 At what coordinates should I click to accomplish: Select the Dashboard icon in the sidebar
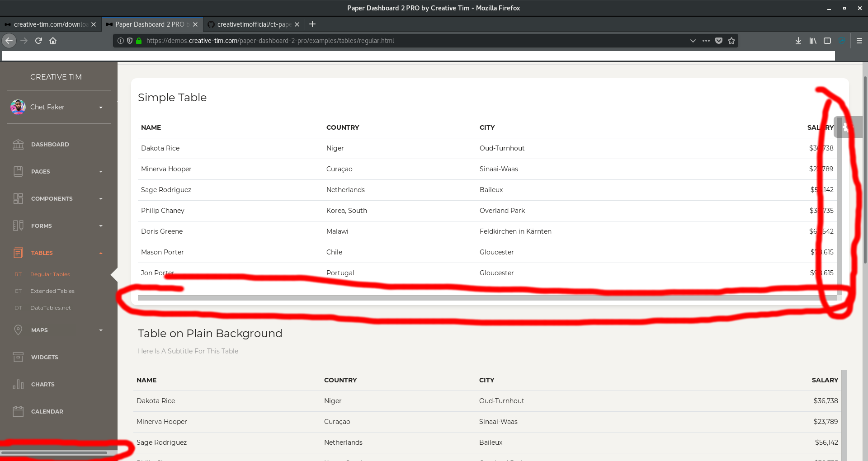(x=18, y=144)
